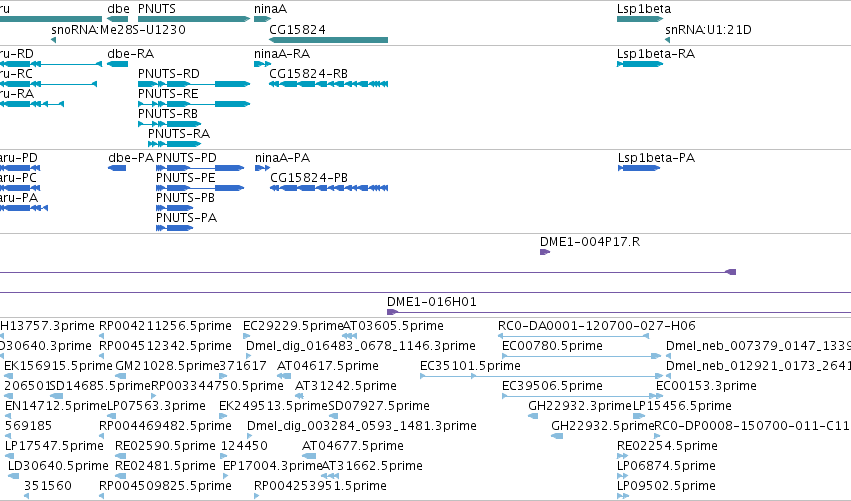Click the EC29229.5prime EST label
This screenshot has height=501, width=851.
tap(293, 326)
